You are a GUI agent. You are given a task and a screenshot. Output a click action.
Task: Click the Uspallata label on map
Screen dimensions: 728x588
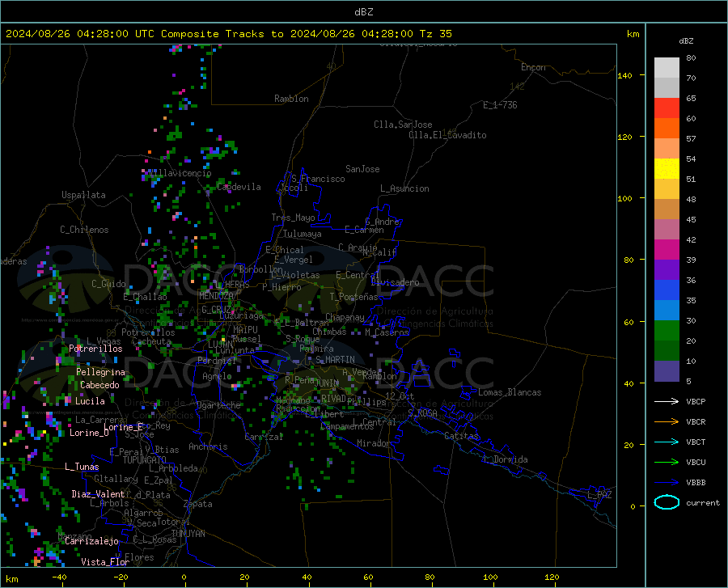[83, 195]
